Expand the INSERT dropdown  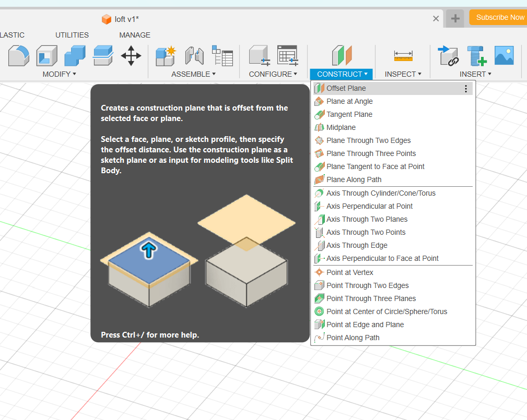point(475,74)
